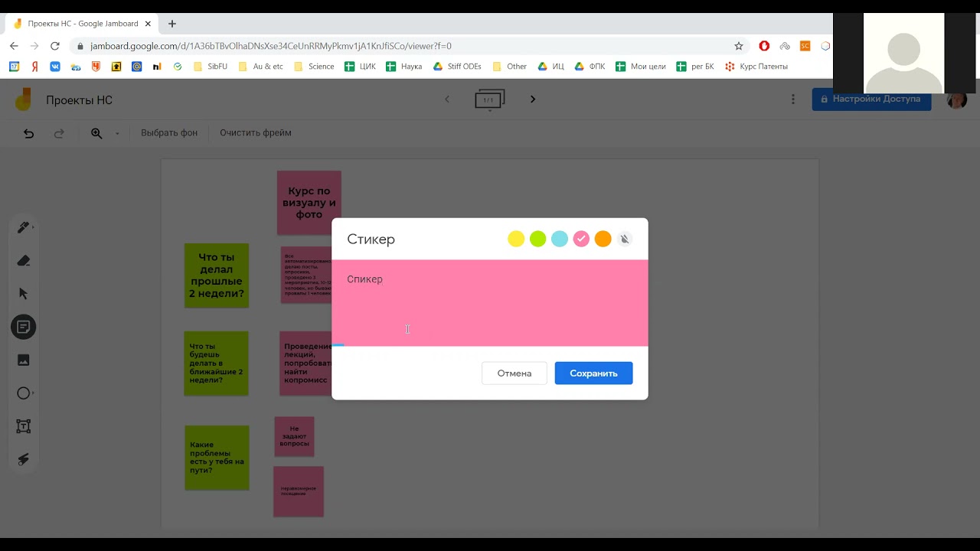Image resolution: width=980 pixels, height=551 pixels.
Task: Pick the orange sticker color
Action: (x=603, y=240)
